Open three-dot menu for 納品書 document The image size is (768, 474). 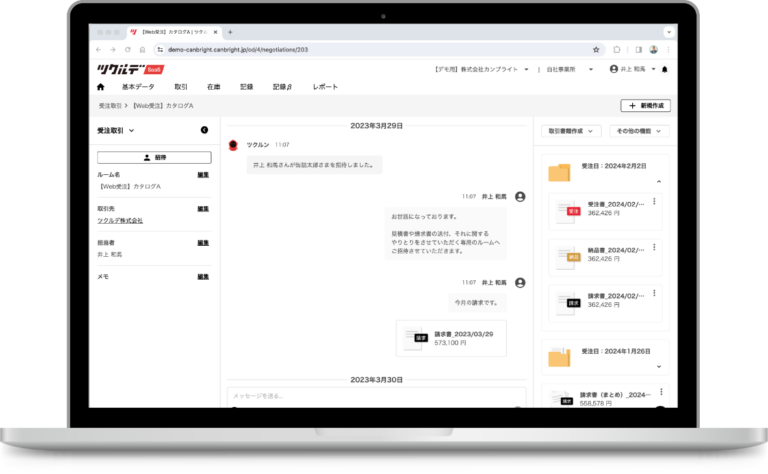(654, 246)
